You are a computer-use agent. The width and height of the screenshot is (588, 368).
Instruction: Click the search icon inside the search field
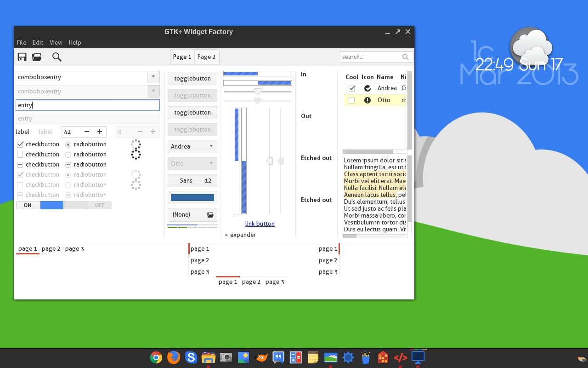[406, 57]
